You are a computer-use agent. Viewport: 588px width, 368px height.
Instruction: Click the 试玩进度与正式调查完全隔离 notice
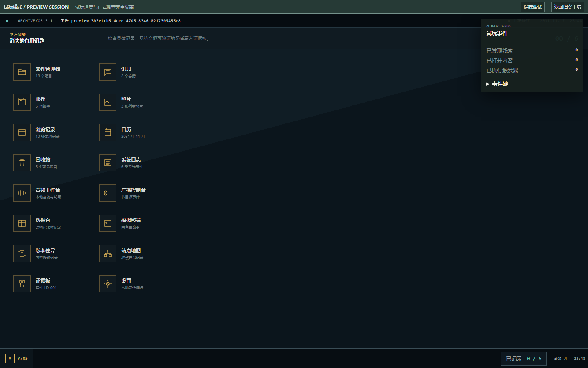coord(105,7)
